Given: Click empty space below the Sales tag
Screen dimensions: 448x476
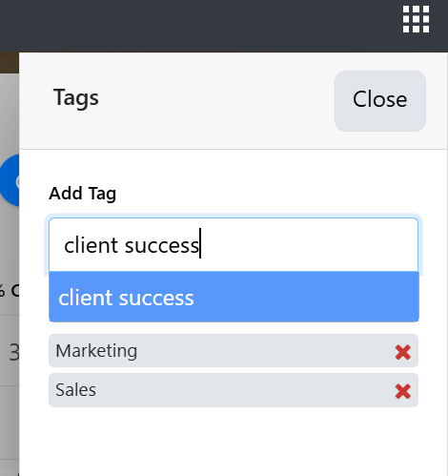Looking at the screenshot, I should click(234, 442).
